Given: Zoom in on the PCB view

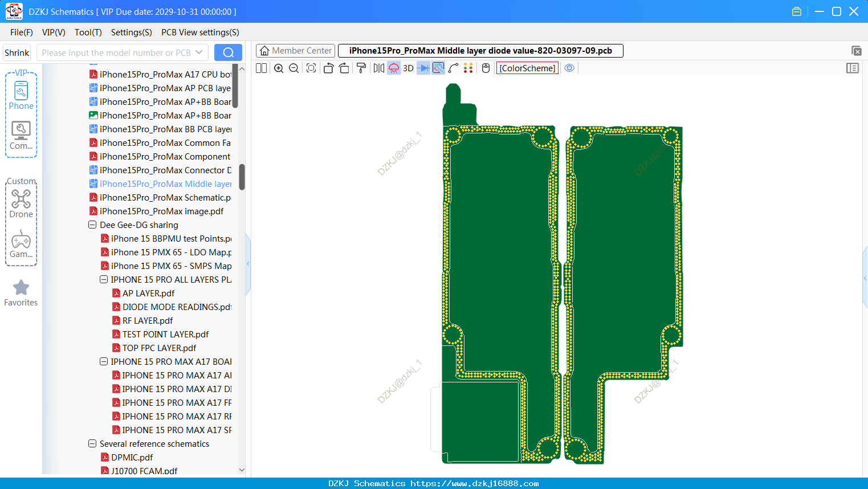Looking at the screenshot, I should (279, 68).
